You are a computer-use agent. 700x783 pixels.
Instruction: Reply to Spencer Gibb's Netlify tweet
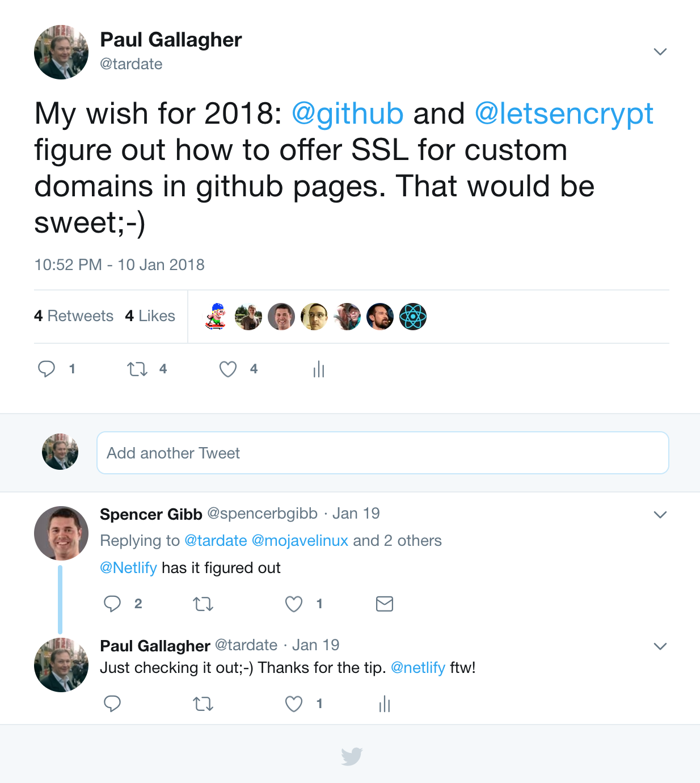pos(112,604)
